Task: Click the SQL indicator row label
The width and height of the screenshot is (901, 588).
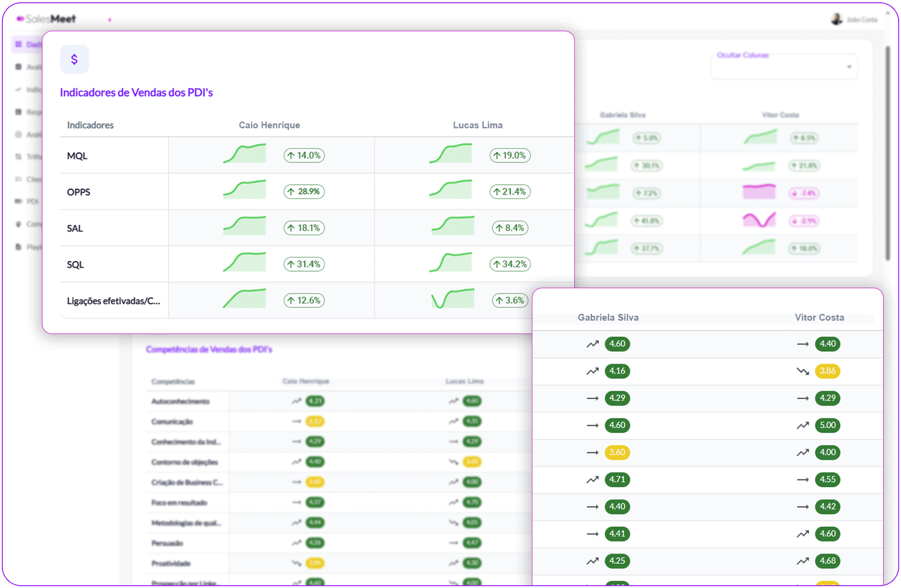Action: pyautogui.click(x=76, y=265)
